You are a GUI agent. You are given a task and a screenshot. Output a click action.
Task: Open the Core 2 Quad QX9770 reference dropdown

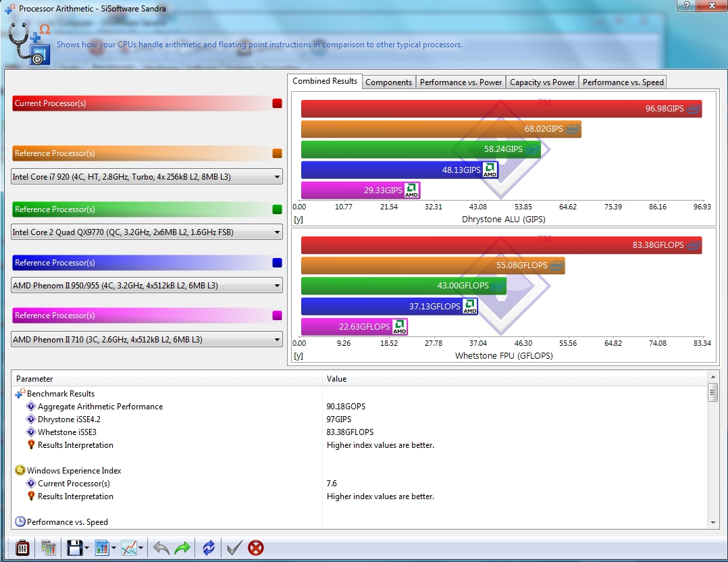tap(147, 232)
